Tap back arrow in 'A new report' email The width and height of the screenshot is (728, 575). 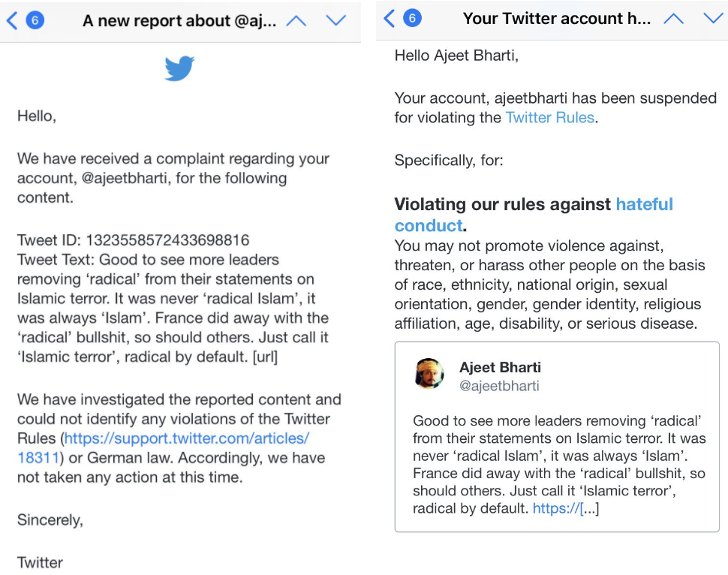point(11,20)
